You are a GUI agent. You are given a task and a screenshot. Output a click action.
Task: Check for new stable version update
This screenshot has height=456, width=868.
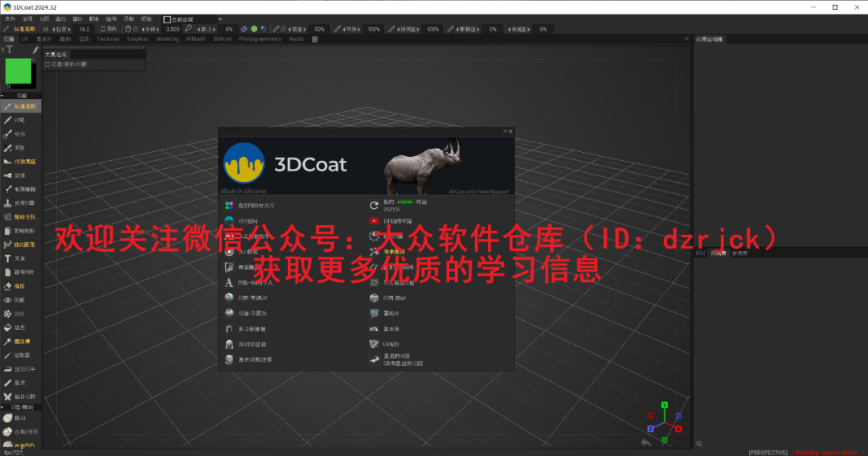pos(399,205)
